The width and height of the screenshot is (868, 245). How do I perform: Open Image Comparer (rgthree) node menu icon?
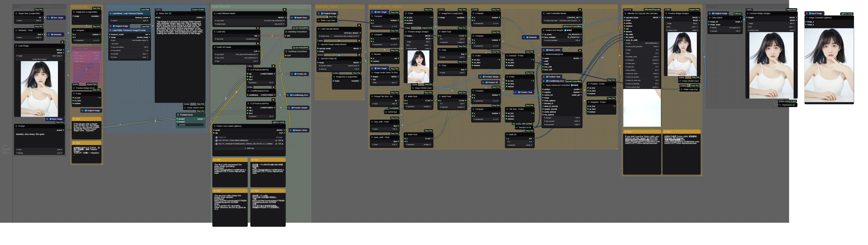(807, 18)
